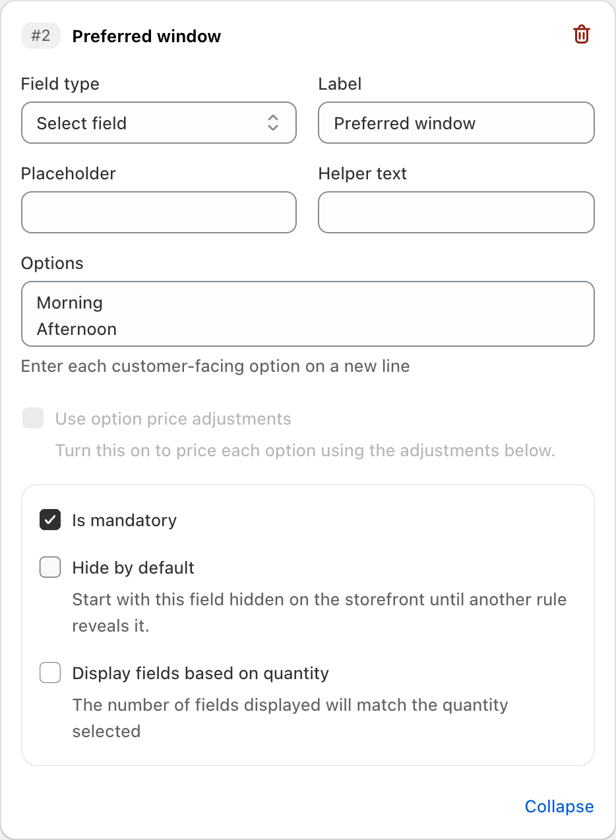
Task: Click the 'Hide by default' label text
Action: (x=133, y=568)
